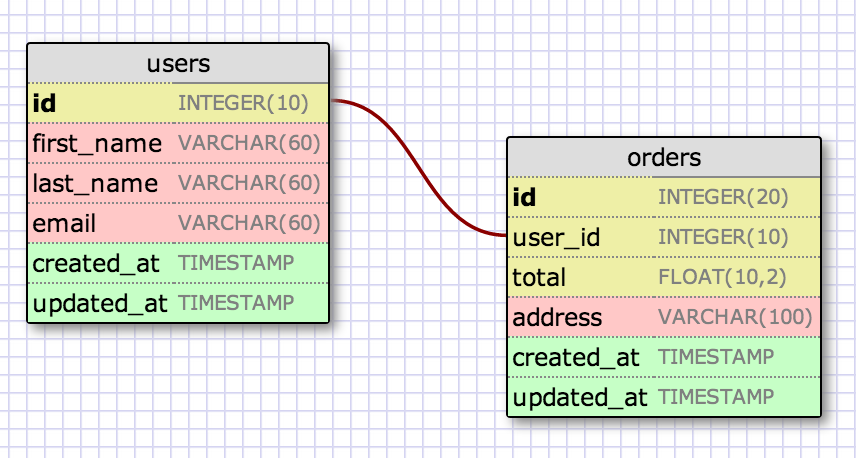
Task: Select created_at in the orders table
Action: click(x=575, y=357)
